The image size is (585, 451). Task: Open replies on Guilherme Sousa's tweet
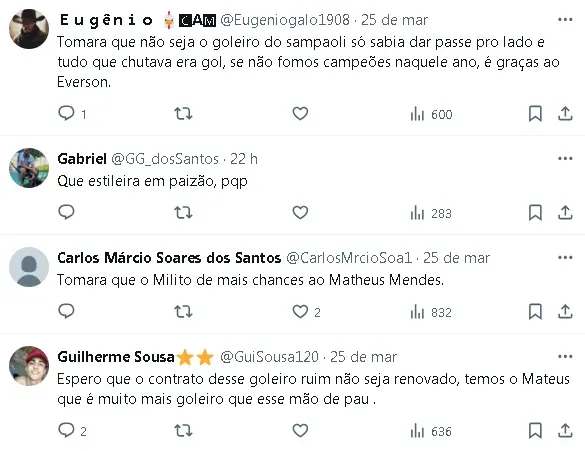coord(66,430)
